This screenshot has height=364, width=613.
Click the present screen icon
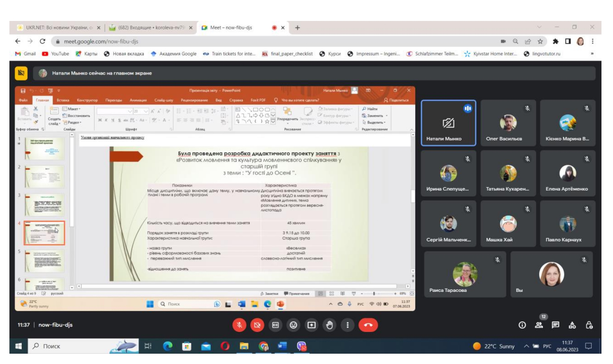[312, 325]
